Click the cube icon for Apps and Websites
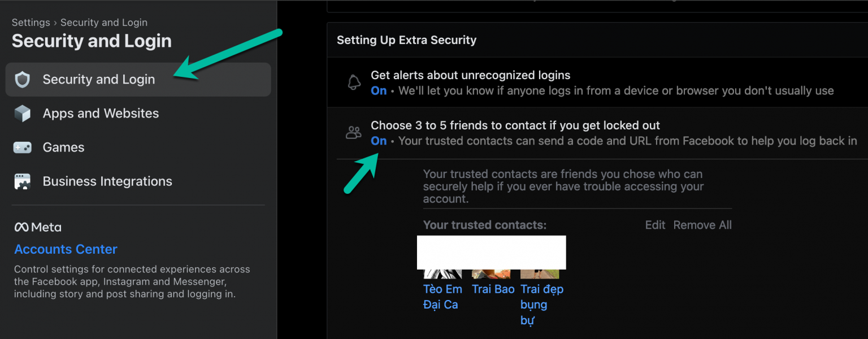This screenshot has width=868, height=339. click(x=23, y=114)
